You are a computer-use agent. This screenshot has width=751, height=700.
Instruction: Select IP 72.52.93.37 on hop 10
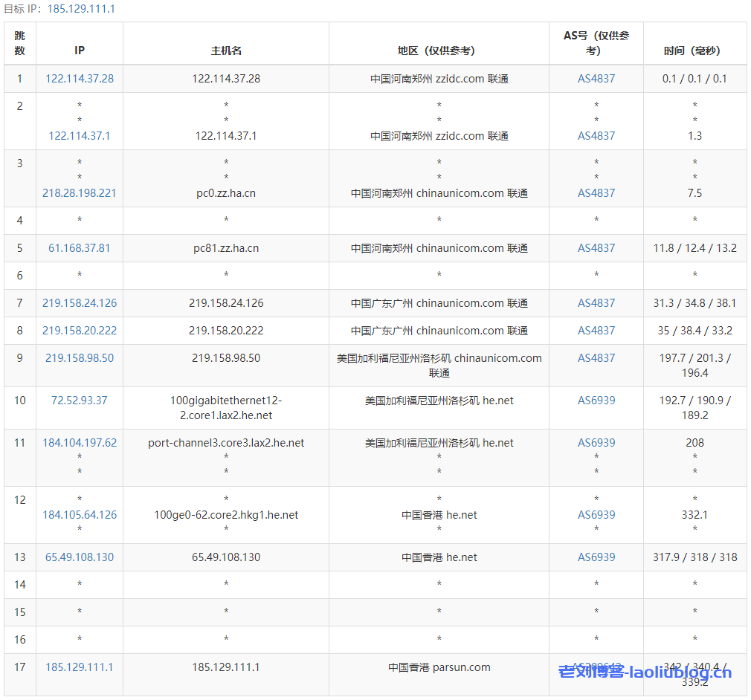click(x=79, y=400)
